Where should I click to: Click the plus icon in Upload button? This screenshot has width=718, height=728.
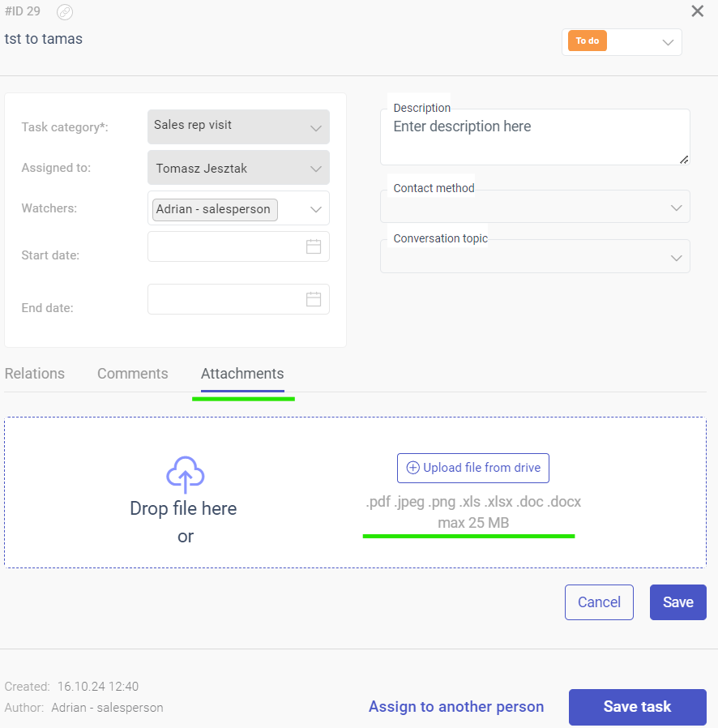coord(412,468)
